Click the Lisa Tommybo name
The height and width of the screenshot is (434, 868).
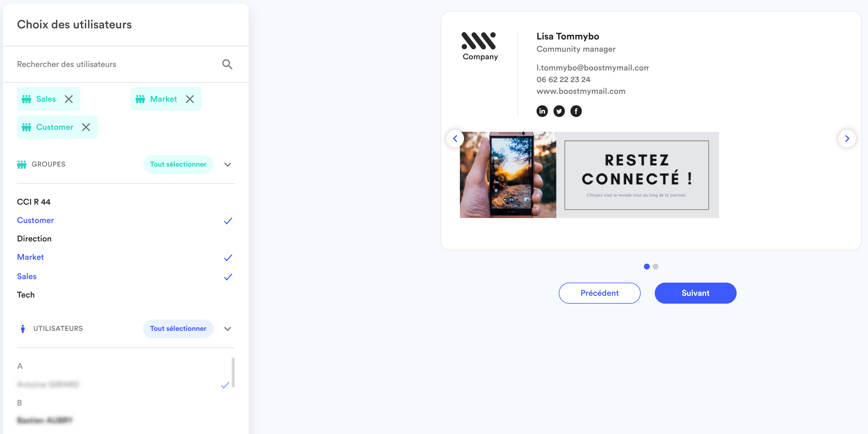(x=568, y=36)
